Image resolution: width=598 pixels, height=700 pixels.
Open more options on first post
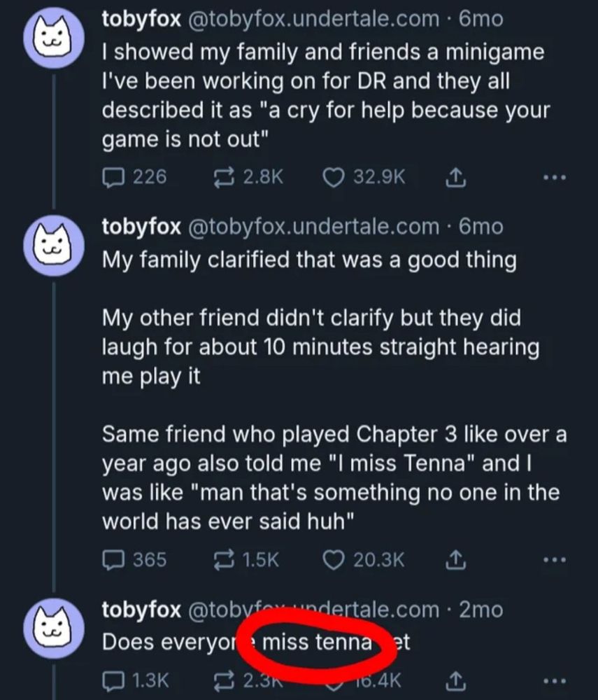coord(555,178)
